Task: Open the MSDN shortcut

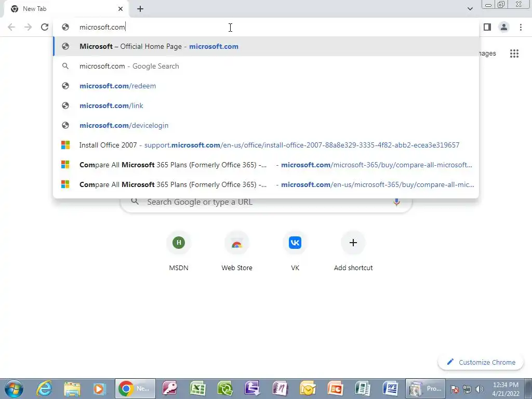Action: (179, 251)
